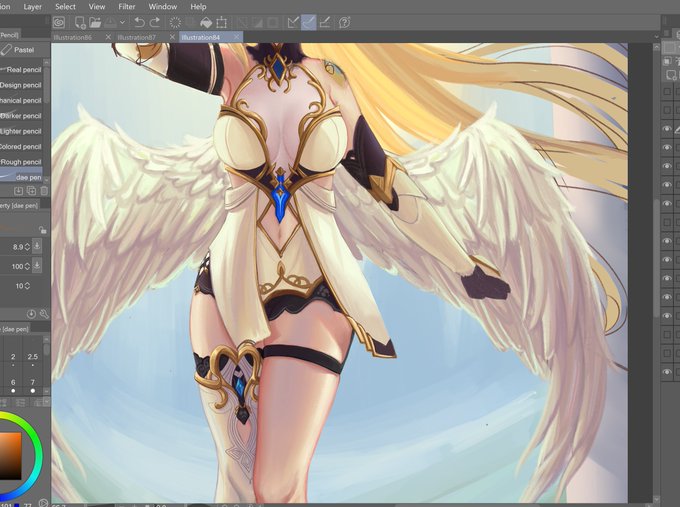Launch Clip Studio from the spiral icon
The height and width of the screenshot is (507, 680).
tap(59, 22)
